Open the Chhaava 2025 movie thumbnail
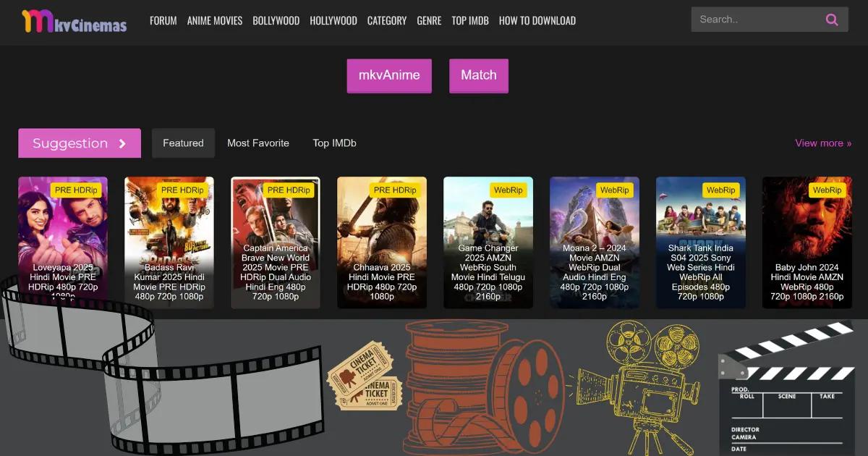Image resolution: width=868 pixels, height=456 pixels. [x=381, y=242]
